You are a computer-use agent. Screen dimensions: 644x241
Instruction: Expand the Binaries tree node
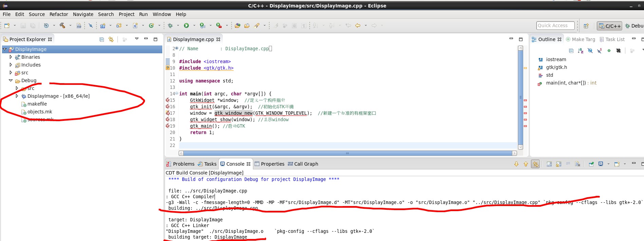(11, 57)
